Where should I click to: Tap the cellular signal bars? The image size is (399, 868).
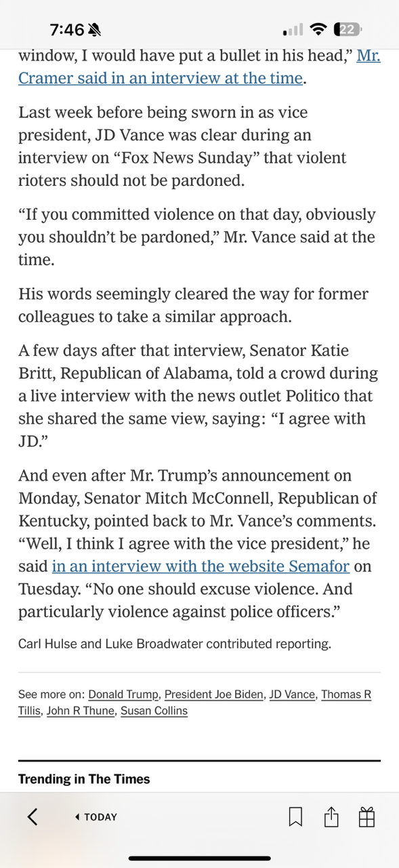click(x=293, y=31)
